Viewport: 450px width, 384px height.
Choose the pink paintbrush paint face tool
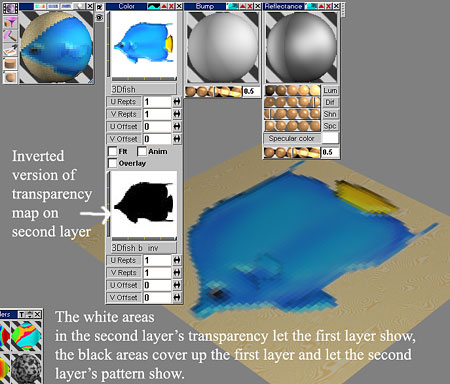[10, 36]
